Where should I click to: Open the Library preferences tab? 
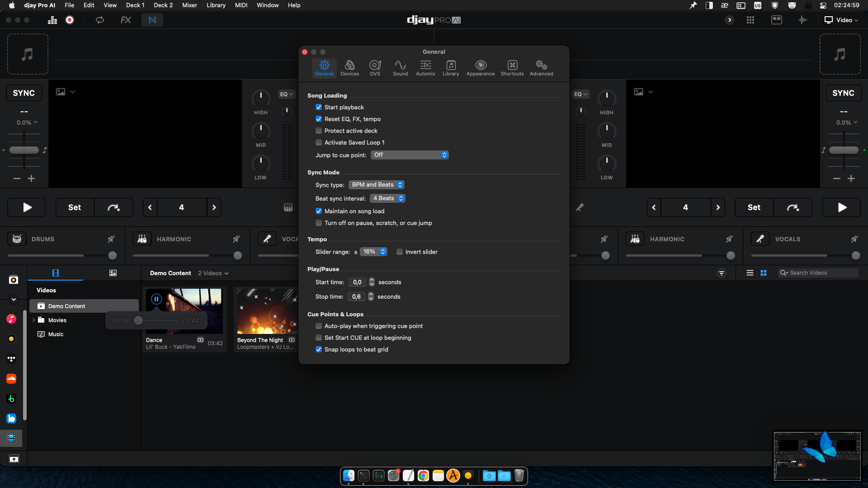click(451, 68)
